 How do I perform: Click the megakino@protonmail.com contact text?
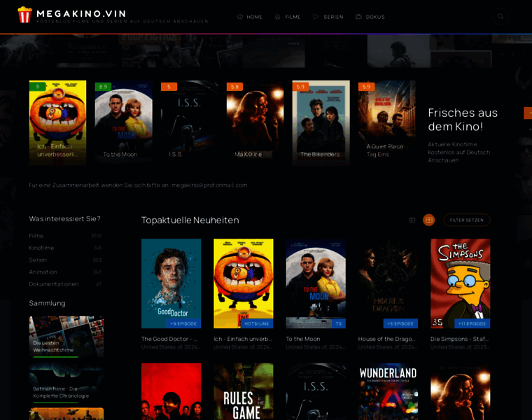pos(209,185)
